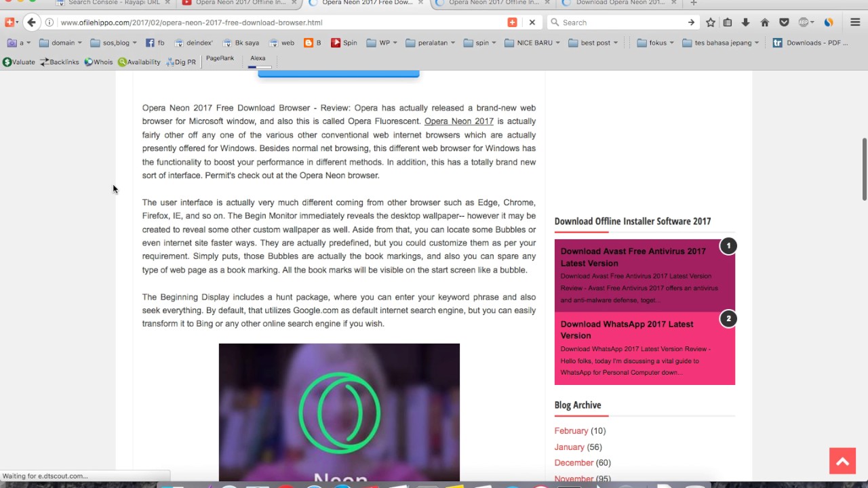Expand the NICE BARU bookmarks folder

click(x=532, y=43)
